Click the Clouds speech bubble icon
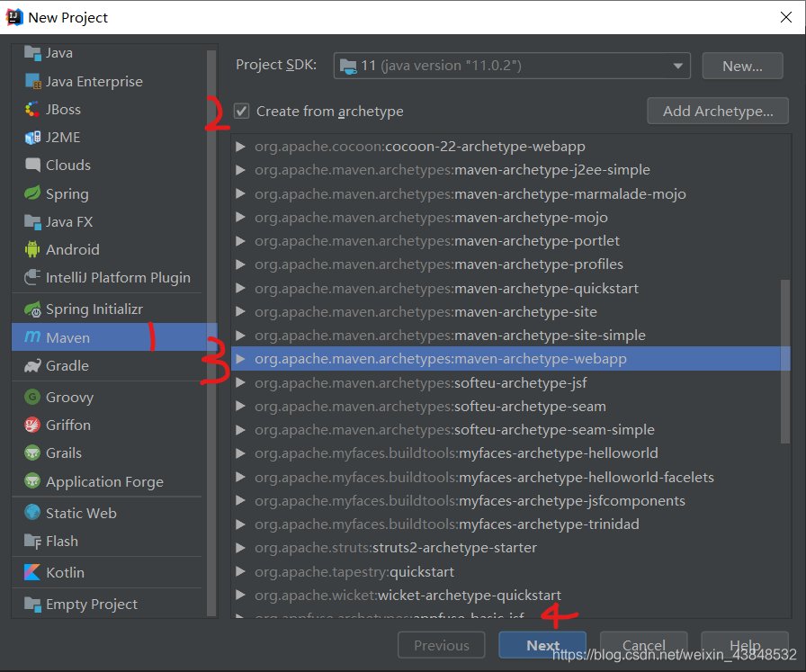The width and height of the screenshot is (806, 672). (x=32, y=165)
